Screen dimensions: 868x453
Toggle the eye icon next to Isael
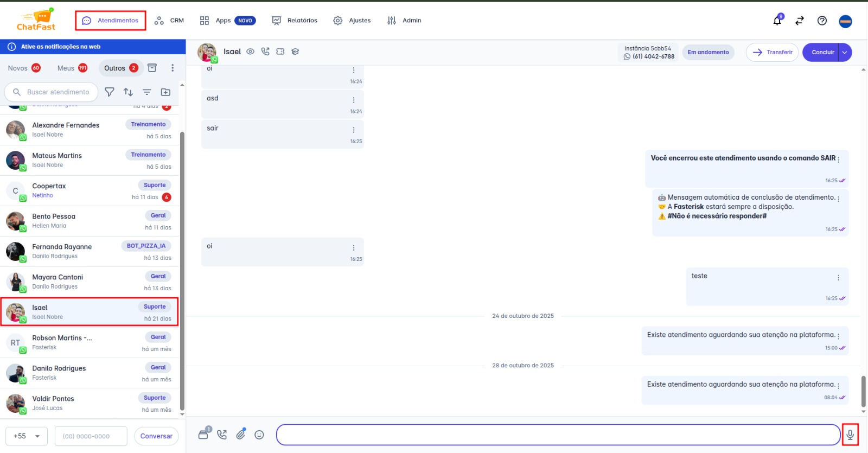pos(250,52)
